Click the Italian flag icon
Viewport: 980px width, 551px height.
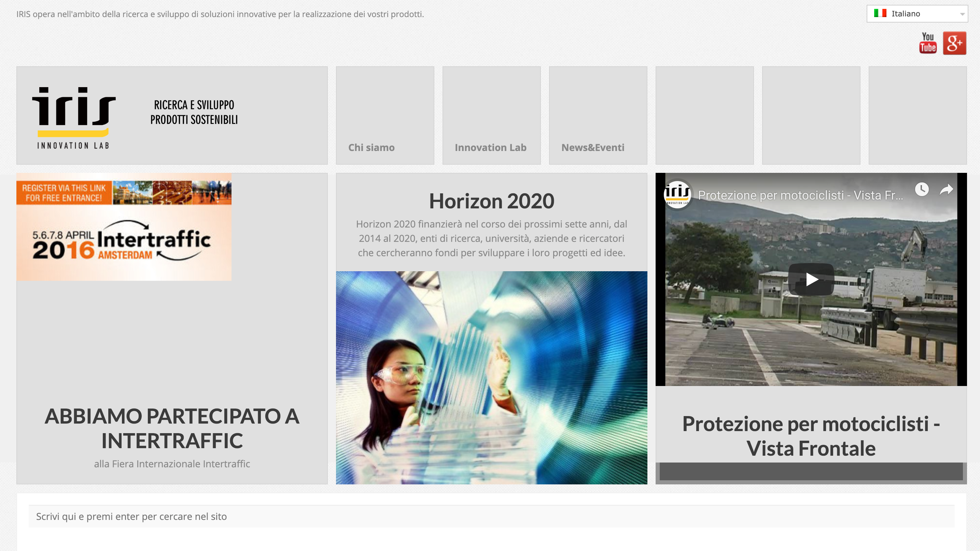click(x=880, y=13)
